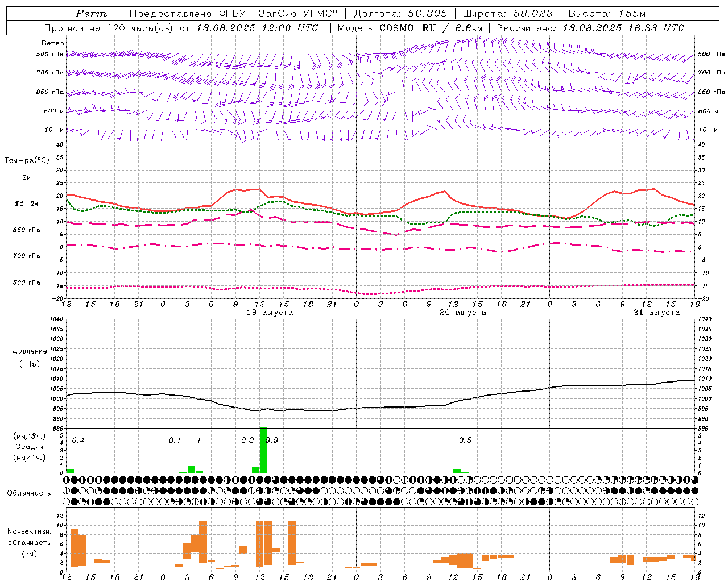
Task: Click the "Облачность" cloud cover label
Action: [29, 493]
